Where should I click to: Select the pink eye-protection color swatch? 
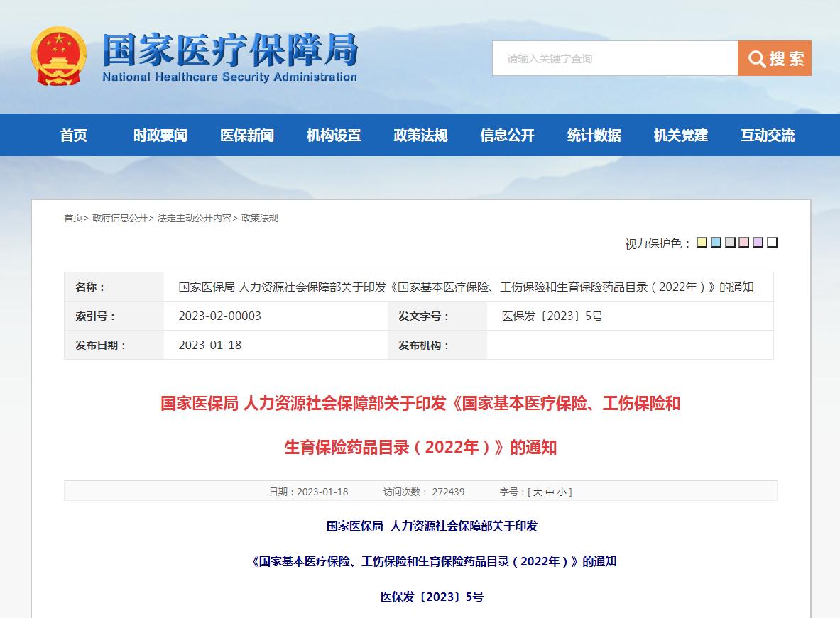click(x=743, y=243)
